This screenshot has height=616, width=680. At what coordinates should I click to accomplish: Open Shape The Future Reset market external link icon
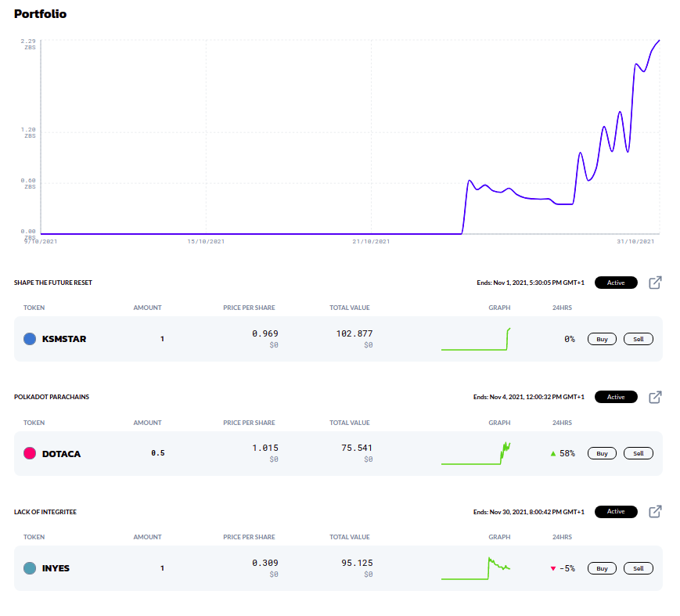(655, 283)
